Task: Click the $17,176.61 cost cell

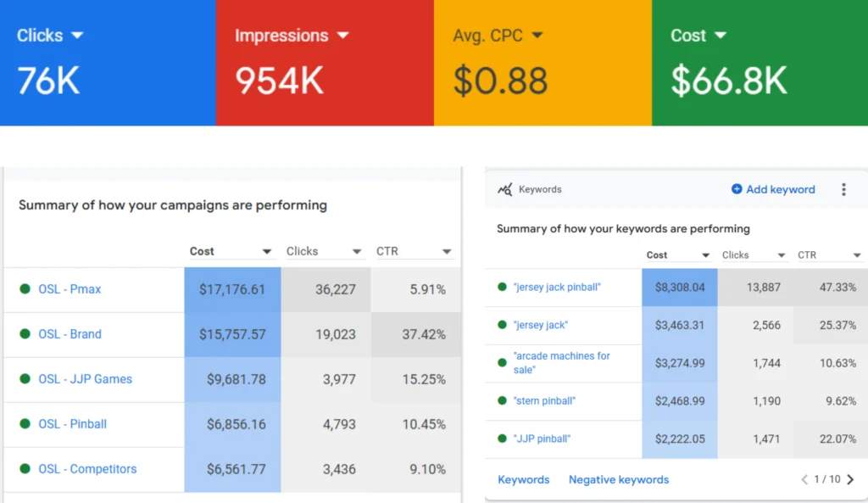Action: pos(232,289)
